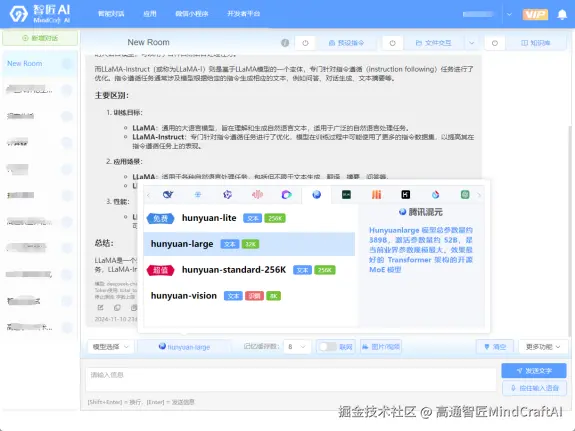This screenshot has height=431, width=575.
Task: Choose the hunyuan-large model
Action: point(249,244)
